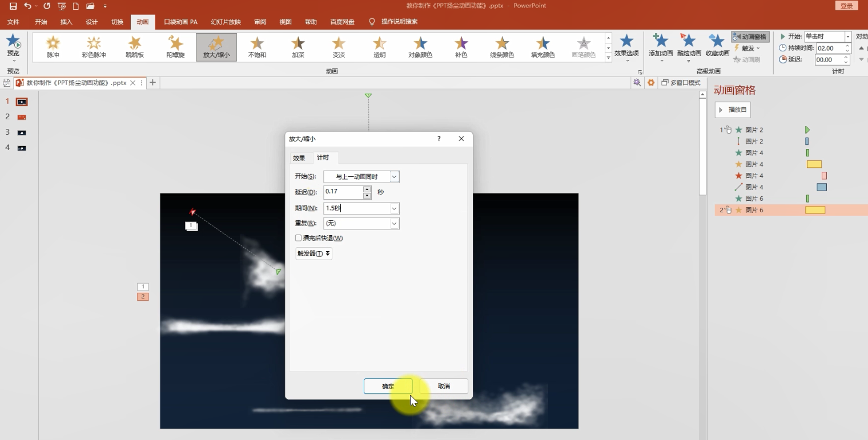Switch to the 文件 menu tab

pyautogui.click(x=13, y=22)
